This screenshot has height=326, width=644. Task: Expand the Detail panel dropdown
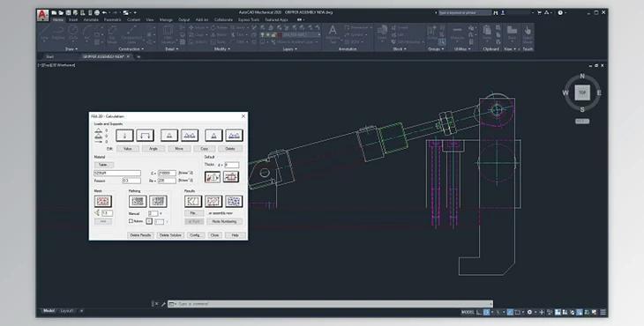click(x=172, y=48)
